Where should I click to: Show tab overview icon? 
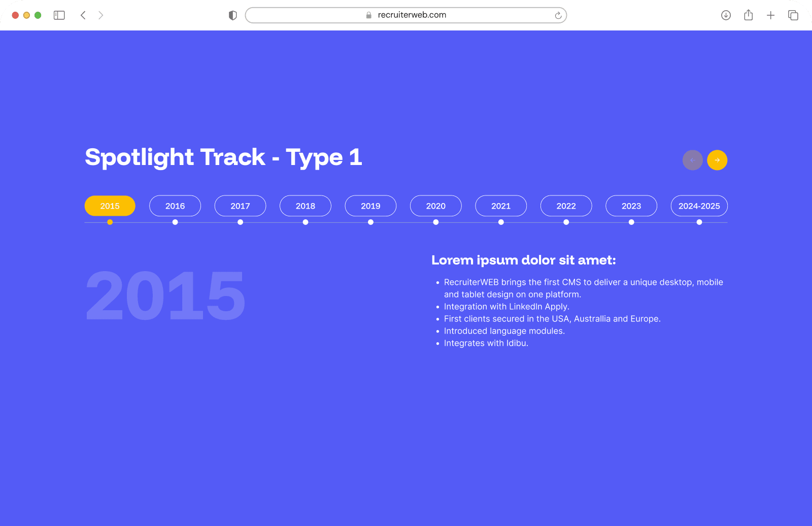pyautogui.click(x=793, y=15)
